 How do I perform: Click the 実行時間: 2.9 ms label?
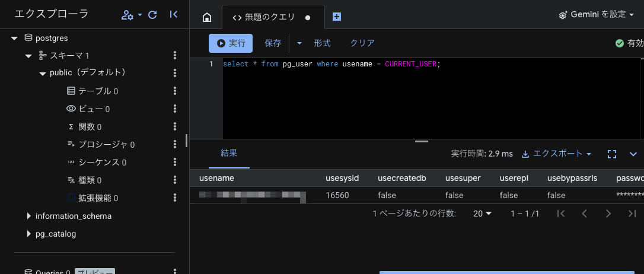coord(482,154)
